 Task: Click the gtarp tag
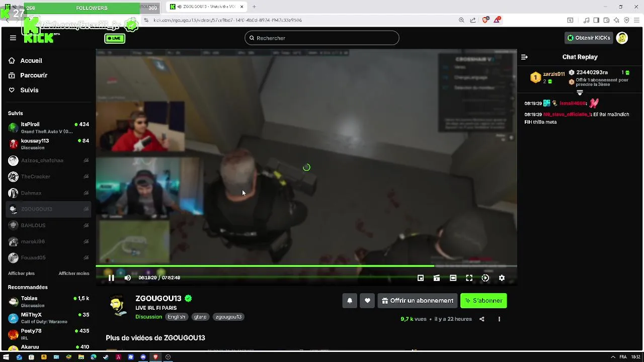click(x=200, y=317)
